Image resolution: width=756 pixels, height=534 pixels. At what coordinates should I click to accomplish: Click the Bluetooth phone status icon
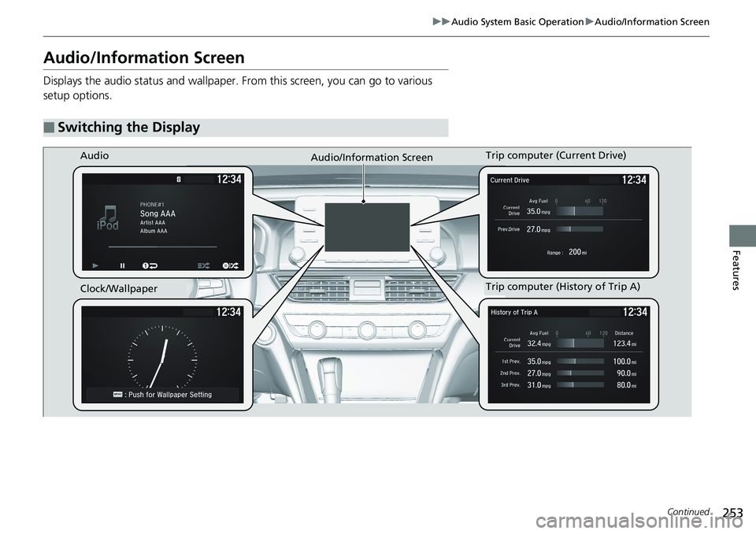(x=179, y=180)
